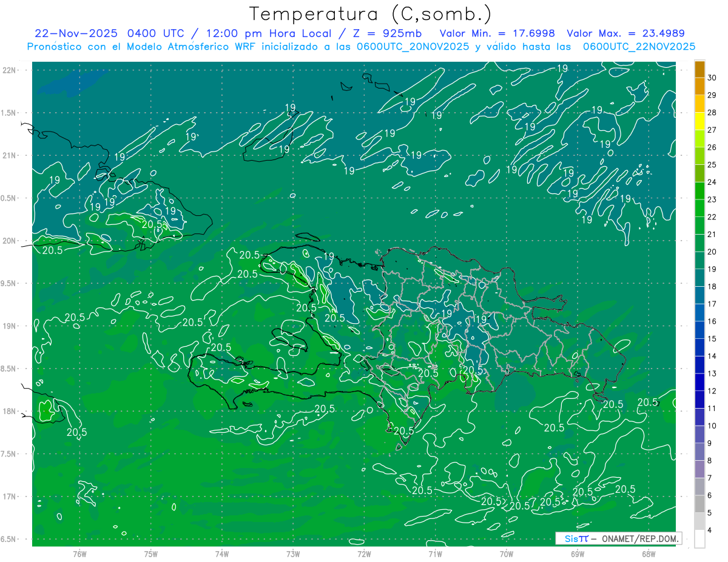Screen dimensions: 728x562
Task: Click the longitude axis label 71W
Action: tap(435, 554)
